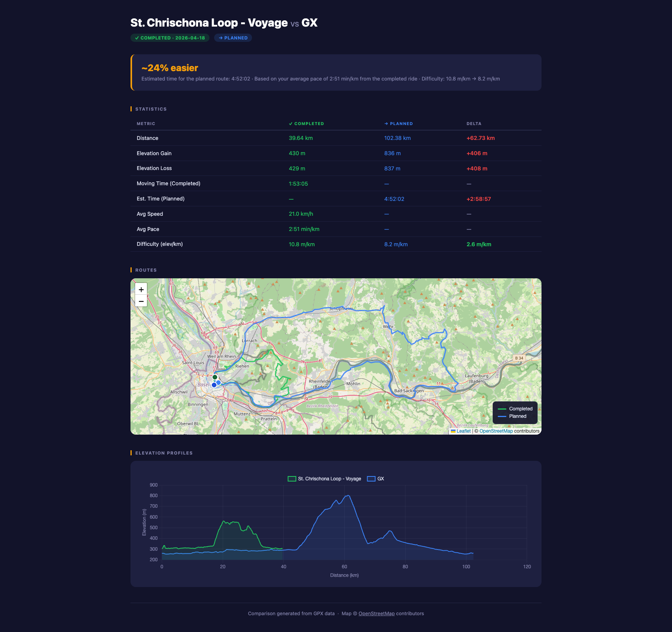The height and width of the screenshot is (632, 672).
Task: Zoom out on the routes map
Action: click(141, 301)
